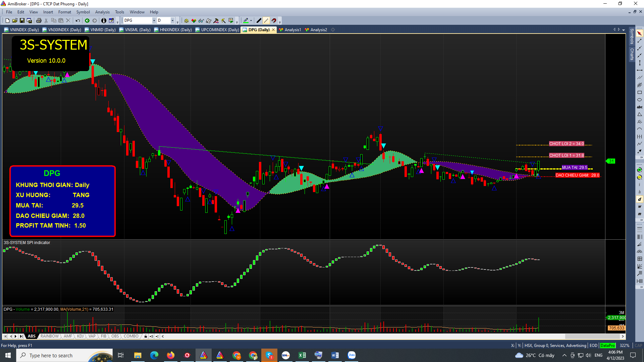Screen dimensions: 644x362
Task: Click the green back navigation arrow
Action: point(87,21)
